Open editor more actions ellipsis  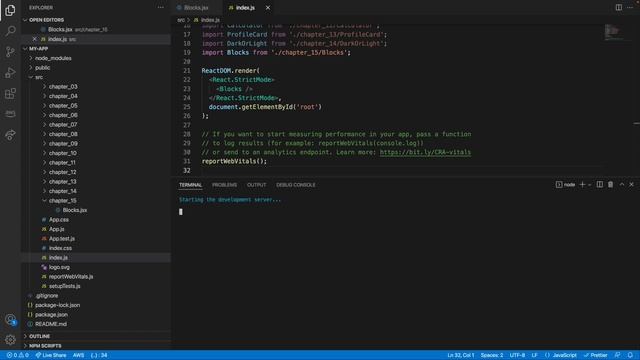tap(630, 7)
